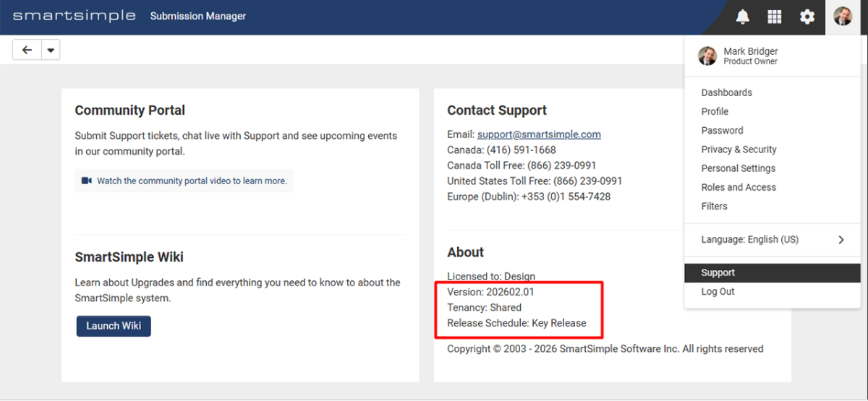The height and width of the screenshot is (401, 868).
Task: Click the Language submenu chevron arrow
Action: (841, 240)
